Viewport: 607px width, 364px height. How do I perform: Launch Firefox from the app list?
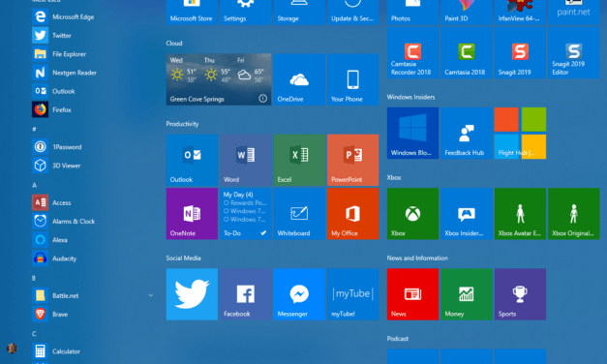(52, 109)
